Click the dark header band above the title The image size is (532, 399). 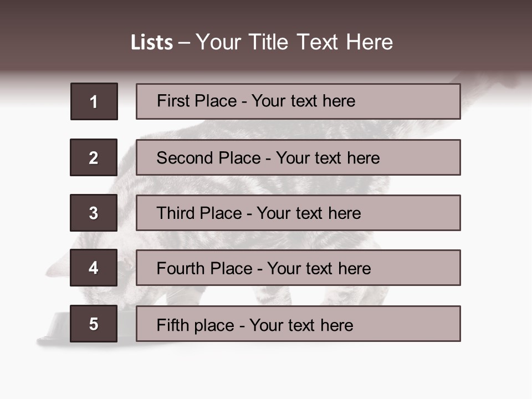pyautogui.click(x=266, y=12)
